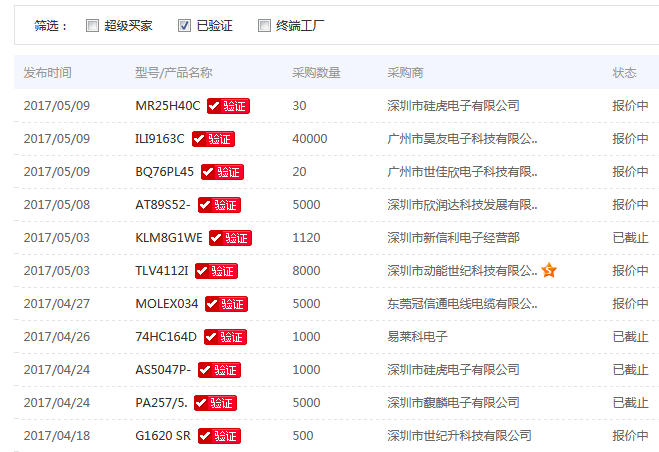Open buyer 深圳市馥麟电子有限公司
The height and width of the screenshot is (452, 659).
pyautogui.click(x=453, y=403)
